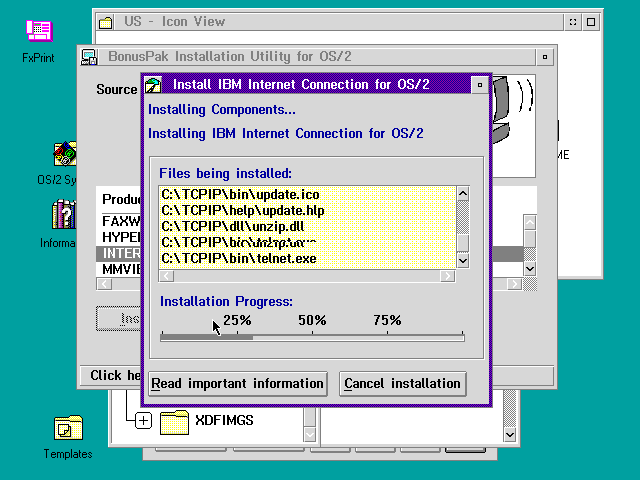Screen dimensions: 640x480
Task: Click the 75% progress label
Action: tap(387, 320)
